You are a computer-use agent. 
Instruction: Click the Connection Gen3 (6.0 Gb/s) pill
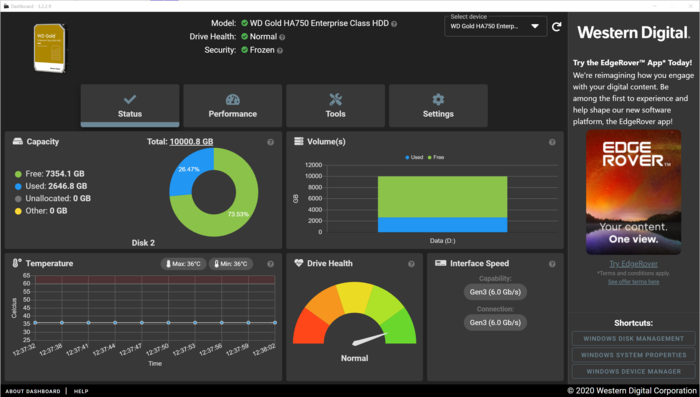495,322
